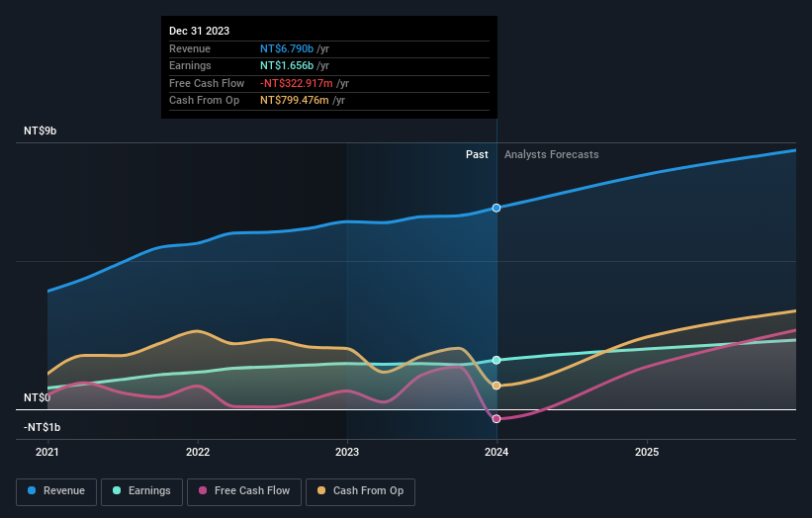Viewport: 812px width, 518px height.
Task: Click the NT$9b y-axis label
Action: [x=40, y=130]
